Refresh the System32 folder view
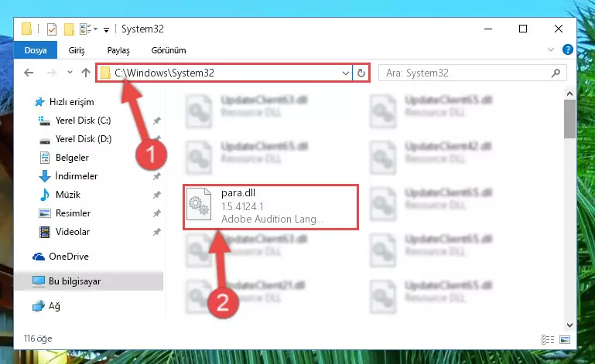Screen dimensions: 595x364 [x=361, y=73]
